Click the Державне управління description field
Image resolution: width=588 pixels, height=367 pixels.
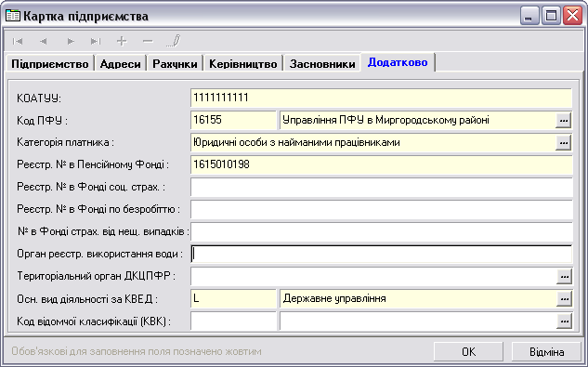417,298
